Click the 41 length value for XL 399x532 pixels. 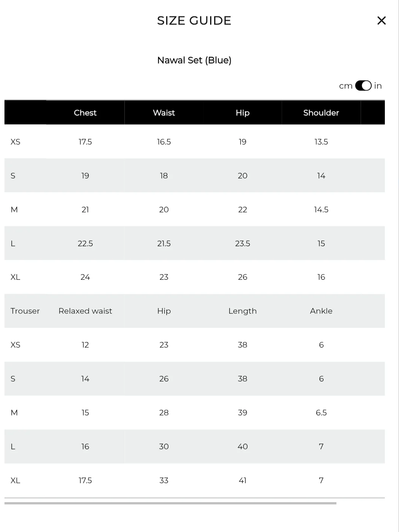click(243, 481)
